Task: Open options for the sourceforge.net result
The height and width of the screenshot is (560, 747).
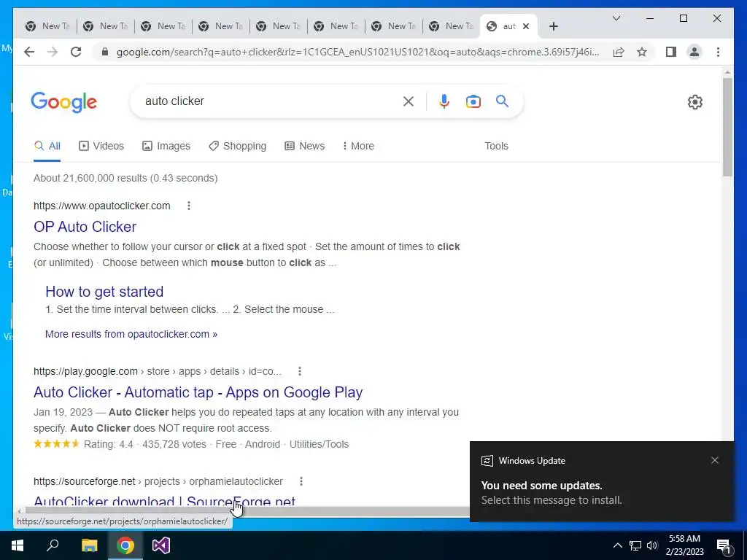Action: tap(301, 481)
